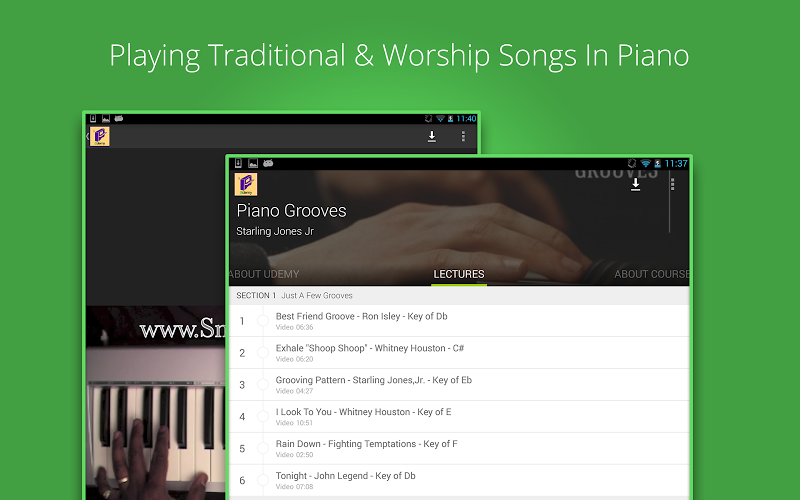The image size is (800, 500).
Task: Open Exhale "Shoop Shoop" - Whitney Houston lecture
Action: point(459,353)
